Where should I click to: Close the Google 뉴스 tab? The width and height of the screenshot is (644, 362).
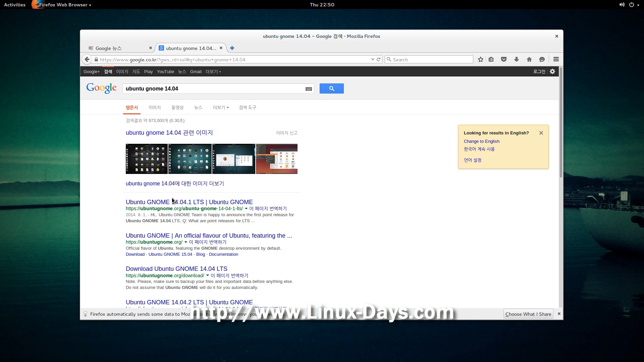pos(151,48)
